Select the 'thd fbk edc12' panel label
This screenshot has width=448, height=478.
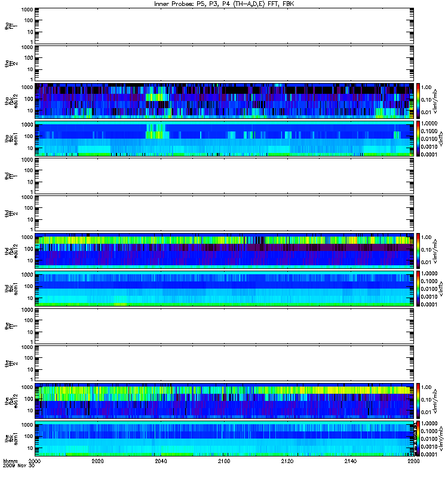click(11, 251)
